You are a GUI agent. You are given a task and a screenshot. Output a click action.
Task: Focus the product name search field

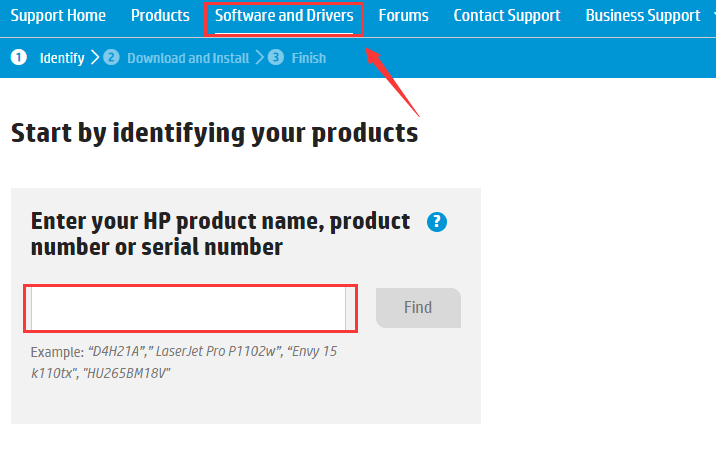(189, 309)
